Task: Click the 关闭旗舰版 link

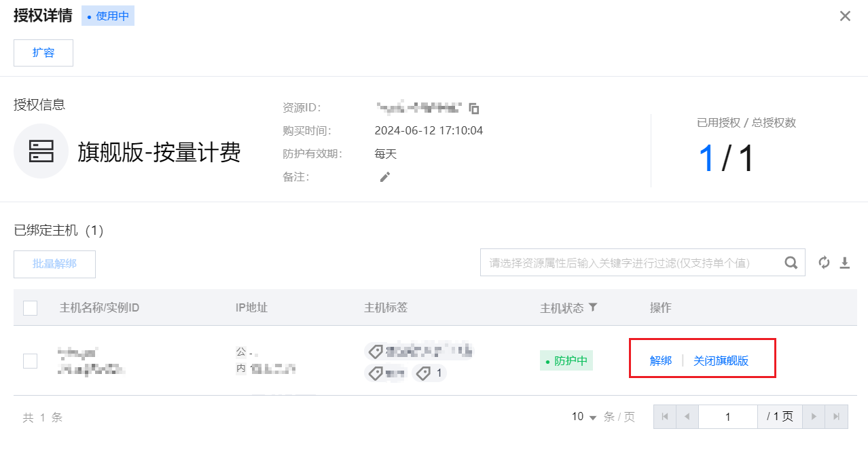Action: pyautogui.click(x=721, y=361)
